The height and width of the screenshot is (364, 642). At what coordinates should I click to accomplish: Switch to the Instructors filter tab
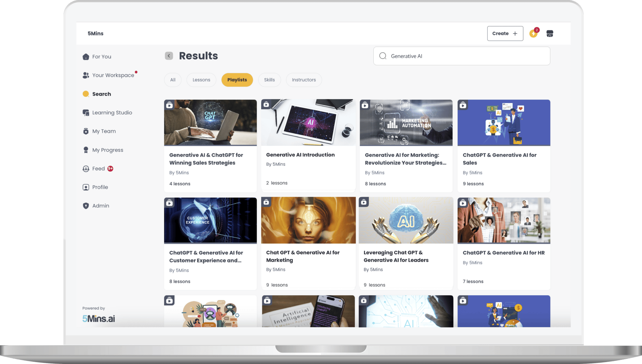[304, 80]
